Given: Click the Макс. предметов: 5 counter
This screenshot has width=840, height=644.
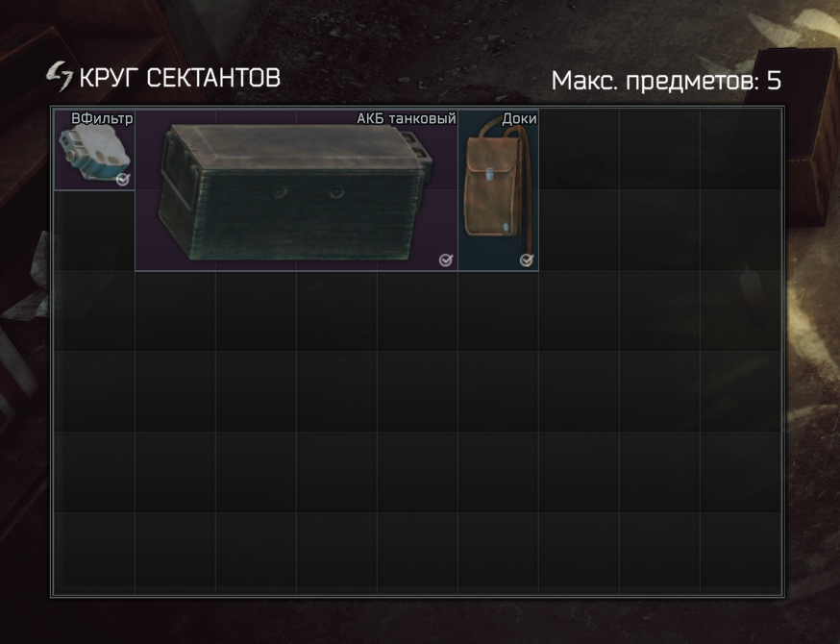Looking at the screenshot, I should click(666, 81).
